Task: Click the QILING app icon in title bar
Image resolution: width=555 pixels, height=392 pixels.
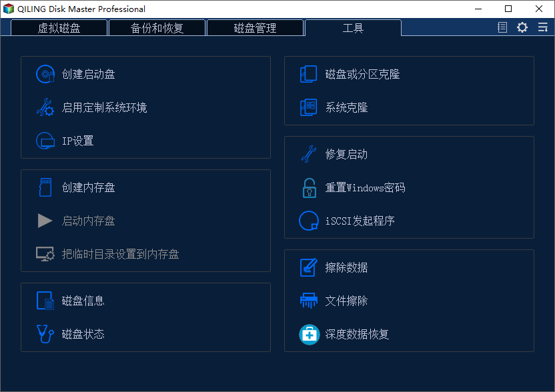Action: [x=11, y=9]
